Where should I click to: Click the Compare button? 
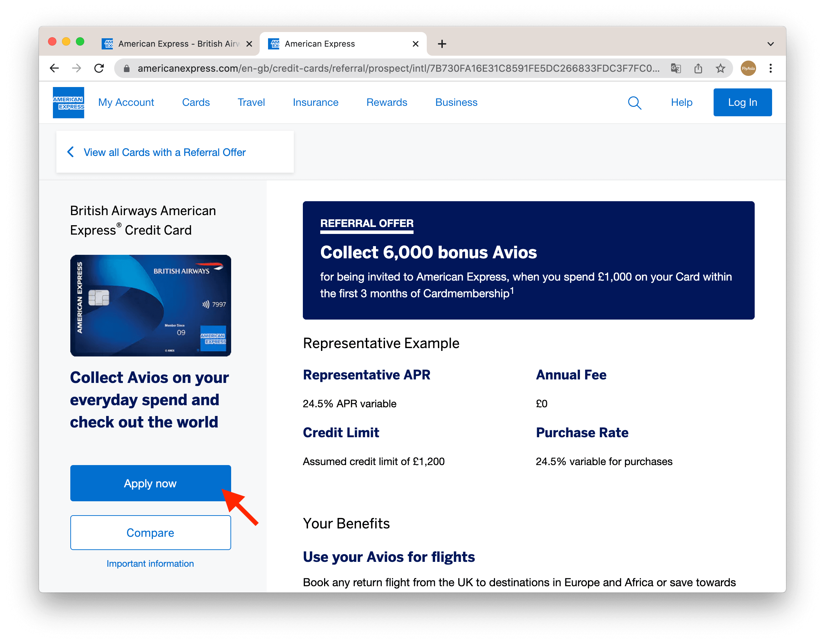coord(150,533)
